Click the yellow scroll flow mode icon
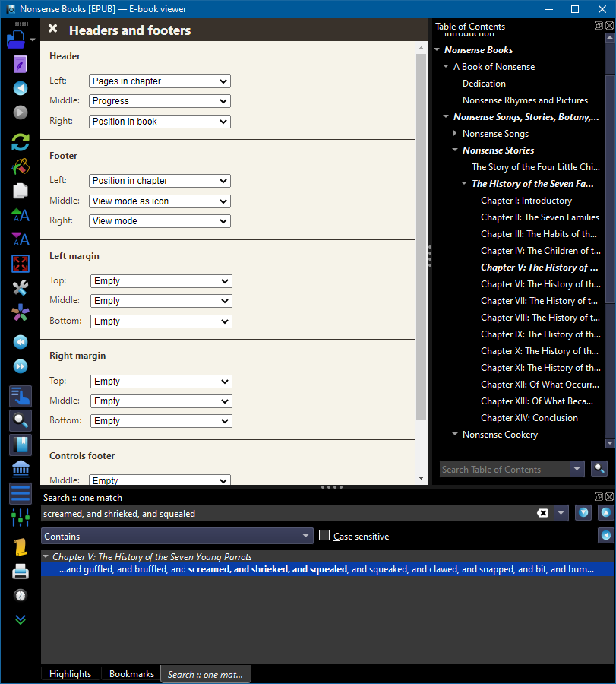This screenshot has height=684, width=616. (x=20, y=547)
